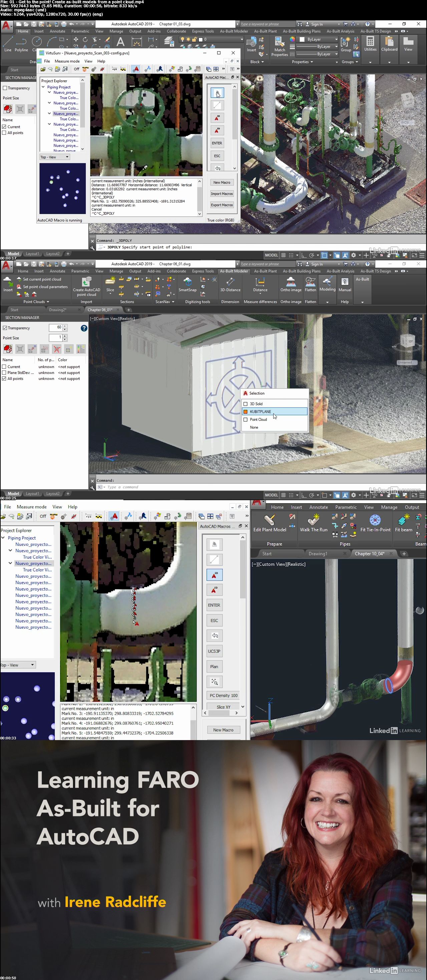Image resolution: width=427 pixels, height=980 pixels.
Task: Click the zoom macro icon below Plan button
Action: coord(215,681)
